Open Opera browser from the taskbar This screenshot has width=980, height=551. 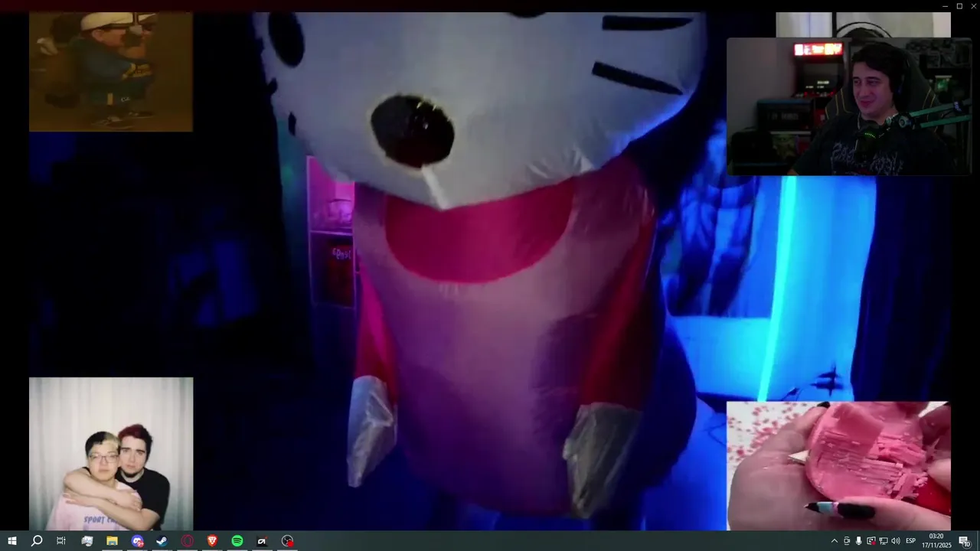[187, 541]
